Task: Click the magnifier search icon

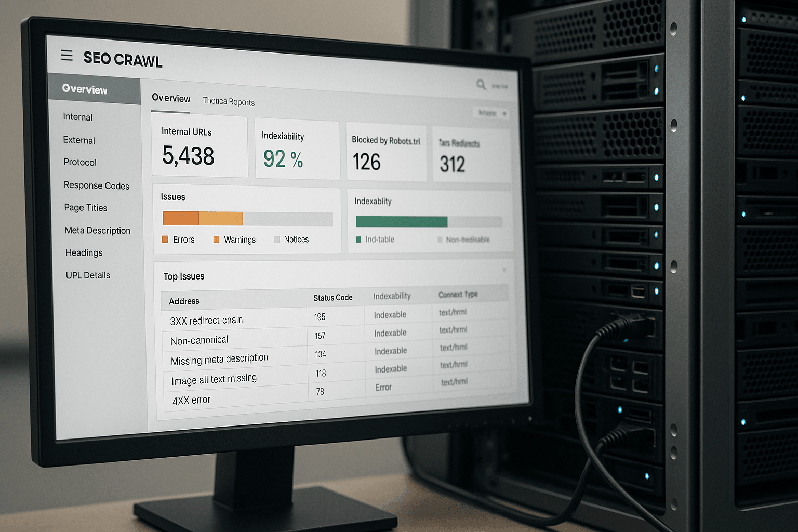Action: click(x=481, y=84)
